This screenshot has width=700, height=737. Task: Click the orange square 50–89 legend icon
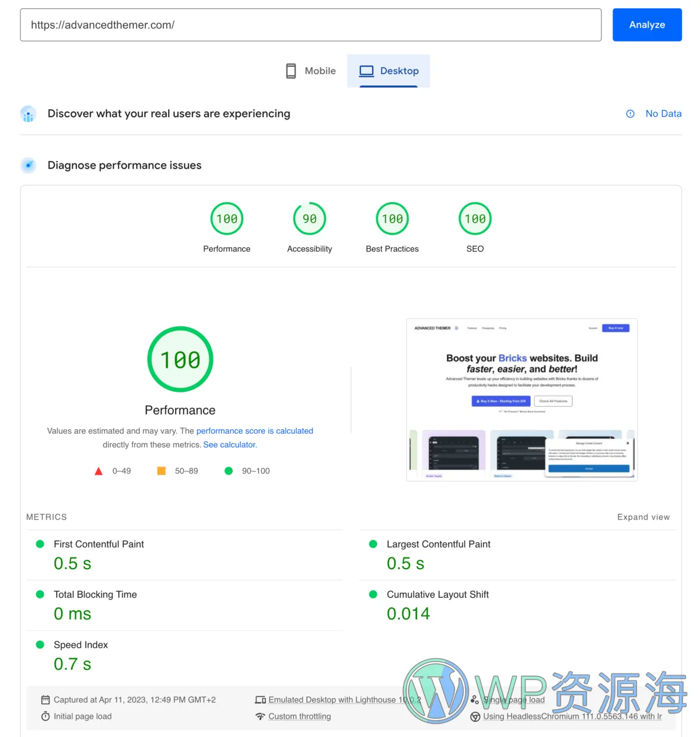162,471
